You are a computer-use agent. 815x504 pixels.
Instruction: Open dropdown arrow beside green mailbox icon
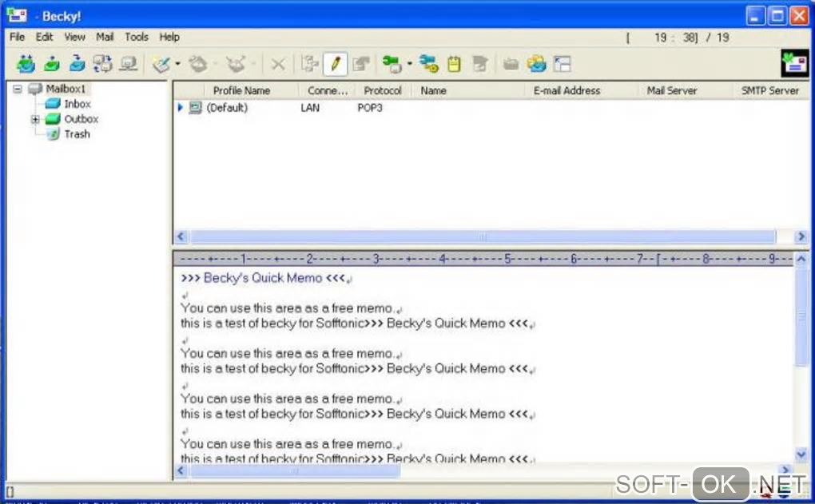[410, 64]
